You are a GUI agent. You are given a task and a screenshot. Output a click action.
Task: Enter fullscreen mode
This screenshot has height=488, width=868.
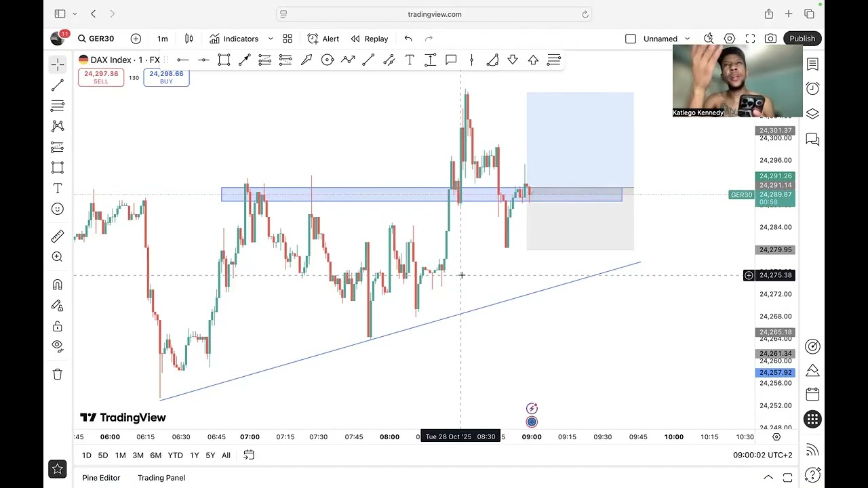(x=750, y=39)
